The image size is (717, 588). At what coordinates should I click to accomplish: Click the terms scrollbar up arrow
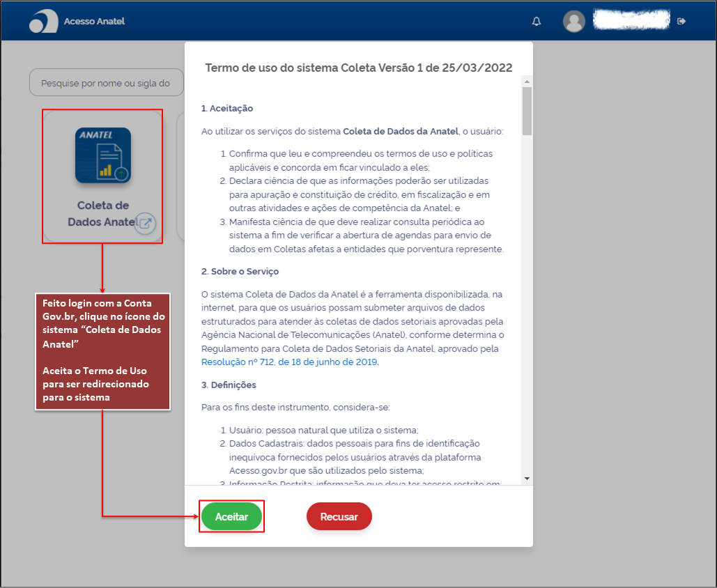point(527,82)
